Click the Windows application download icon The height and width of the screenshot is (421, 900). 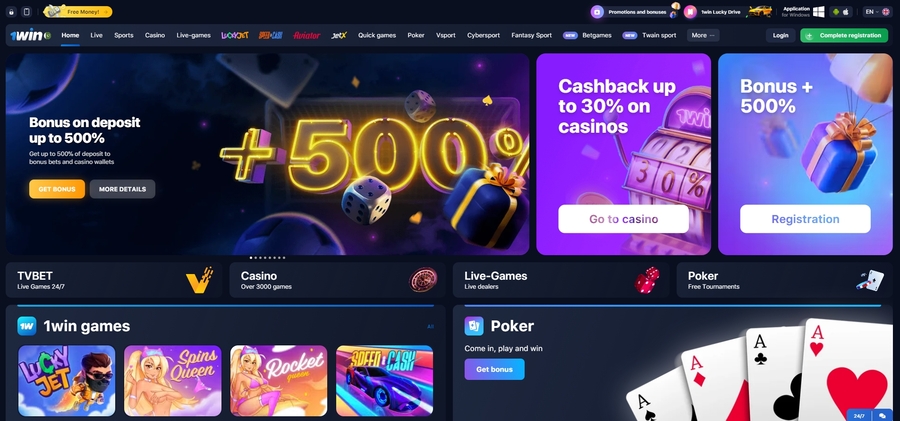point(818,11)
